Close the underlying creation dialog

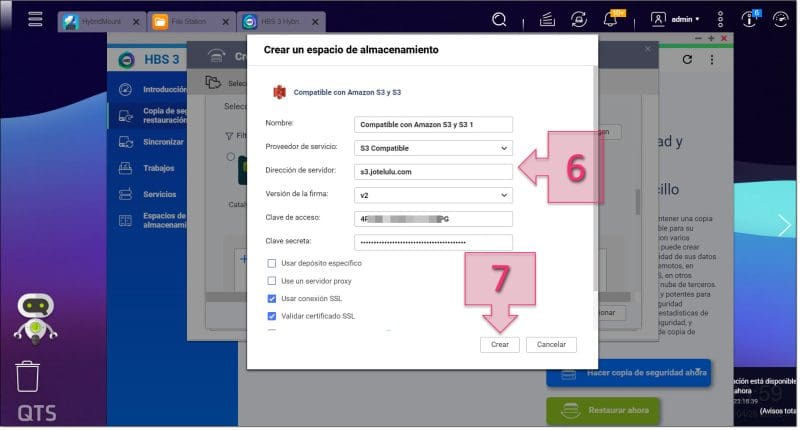point(647,49)
